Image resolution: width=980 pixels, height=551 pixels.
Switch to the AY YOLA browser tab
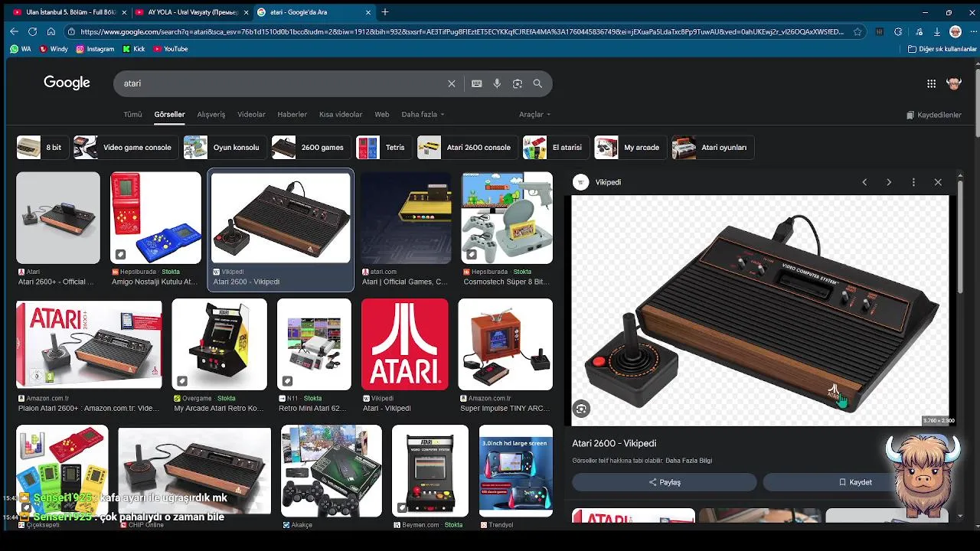click(x=191, y=12)
